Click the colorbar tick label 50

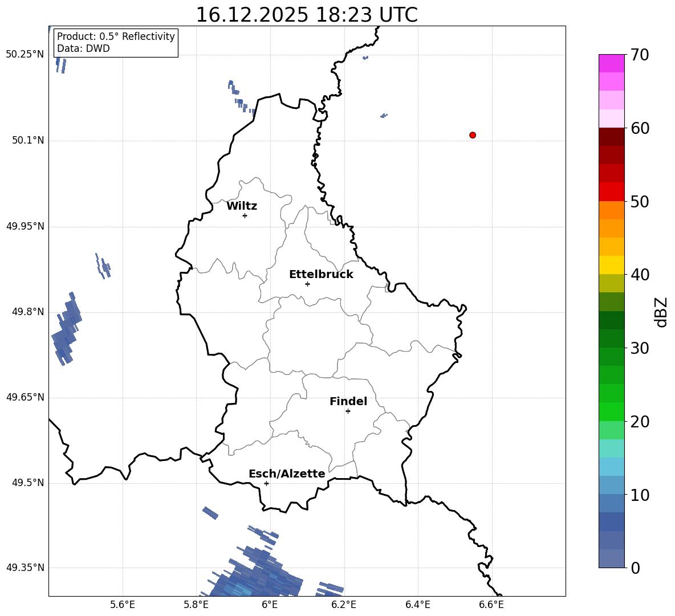point(640,201)
